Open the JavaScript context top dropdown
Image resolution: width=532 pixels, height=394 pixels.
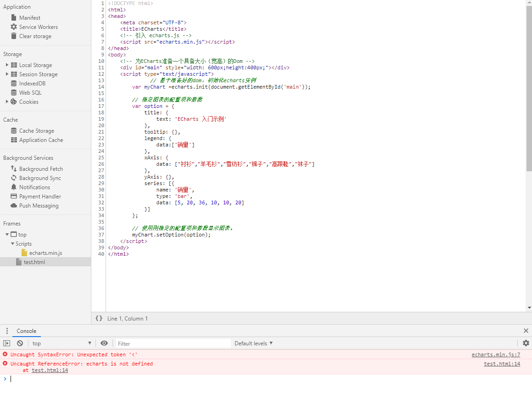(x=62, y=343)
